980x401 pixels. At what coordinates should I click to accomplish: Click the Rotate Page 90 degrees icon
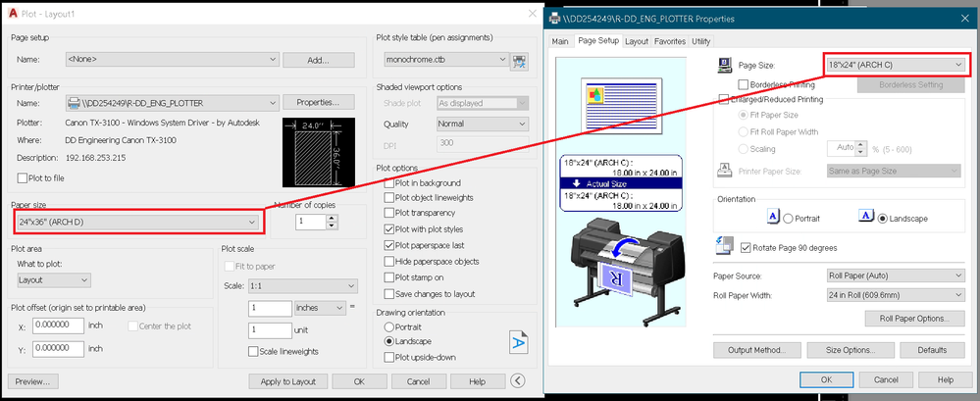[x=724, y=246]
